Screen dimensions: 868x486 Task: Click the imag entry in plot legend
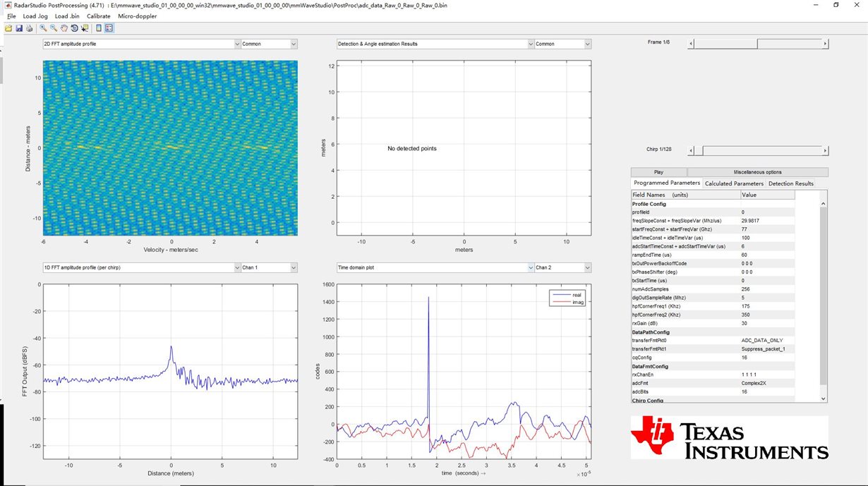[x=579, y=302]
